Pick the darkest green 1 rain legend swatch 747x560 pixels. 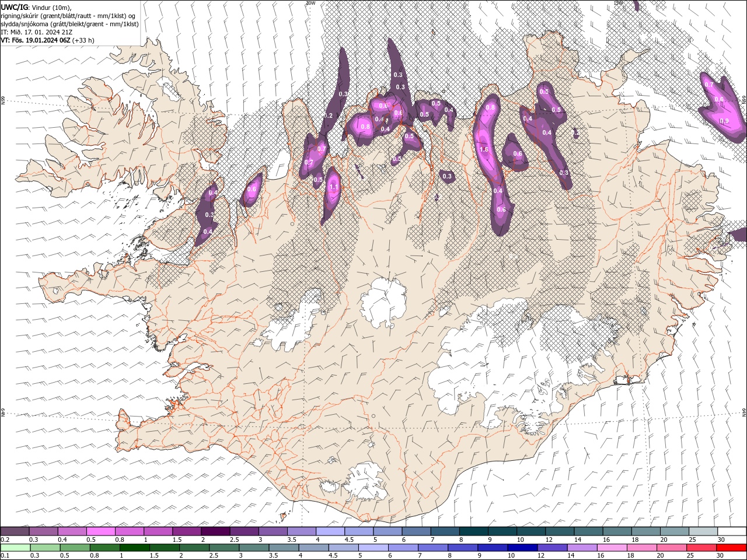click(x=134, y=548)
